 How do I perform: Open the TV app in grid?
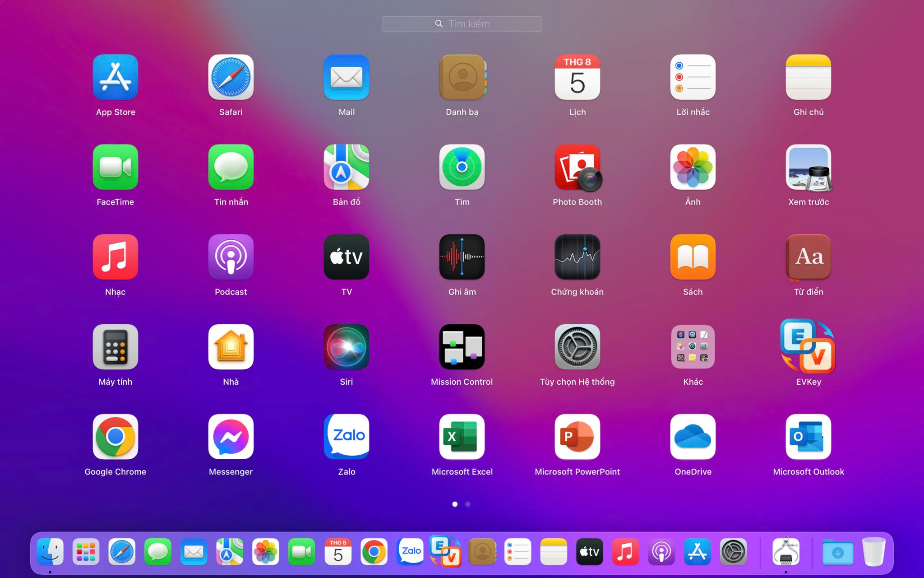(346, 257)
